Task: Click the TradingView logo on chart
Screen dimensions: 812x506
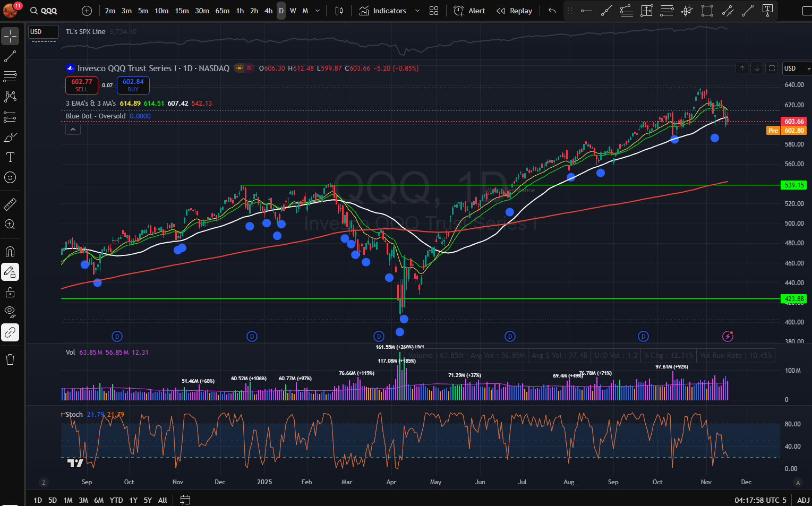Action: coord(75,464)
